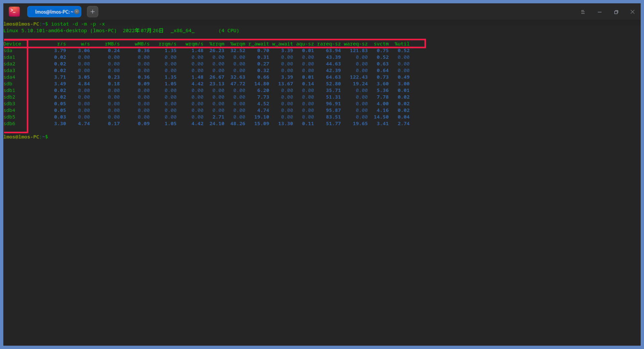Maximize or restore the terminal window
Screen dimensions: 644x349
coord(616,12)
